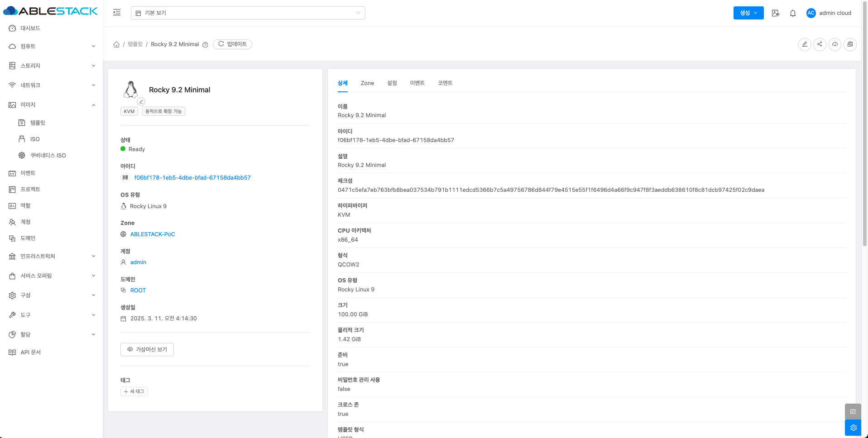Edit the template's penguin image via small pencil

141,101
